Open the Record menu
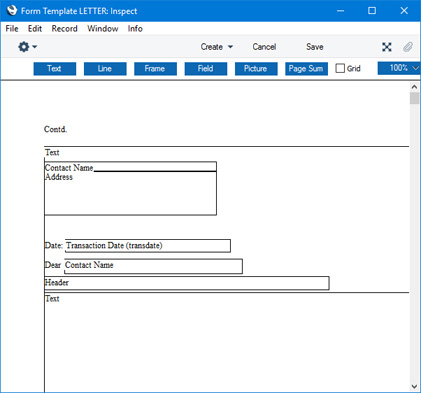 (64, 29)
